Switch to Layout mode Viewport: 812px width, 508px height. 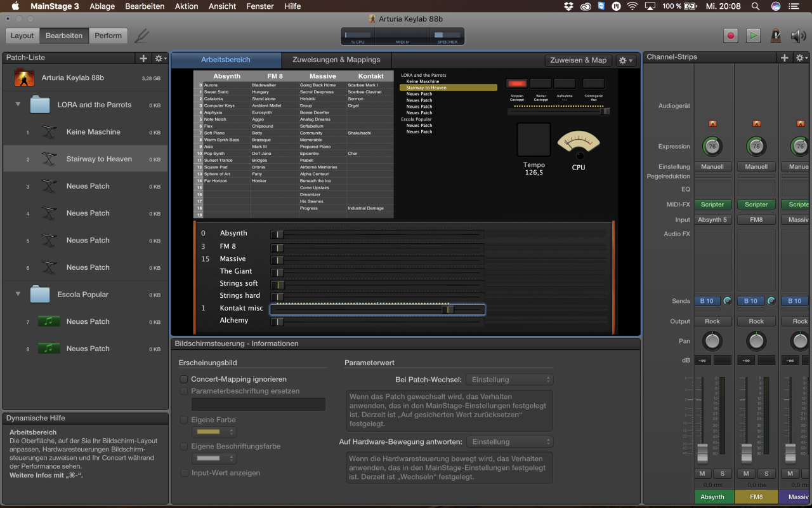22,36
